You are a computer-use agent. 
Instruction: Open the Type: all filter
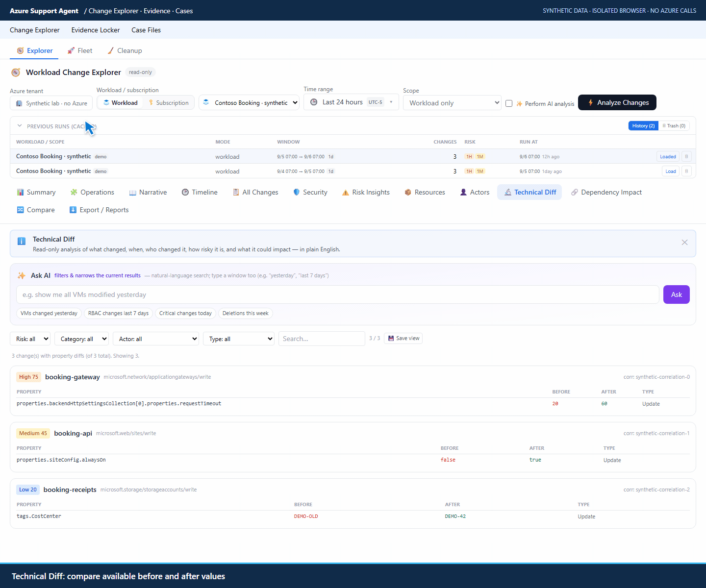coord(239,339)
